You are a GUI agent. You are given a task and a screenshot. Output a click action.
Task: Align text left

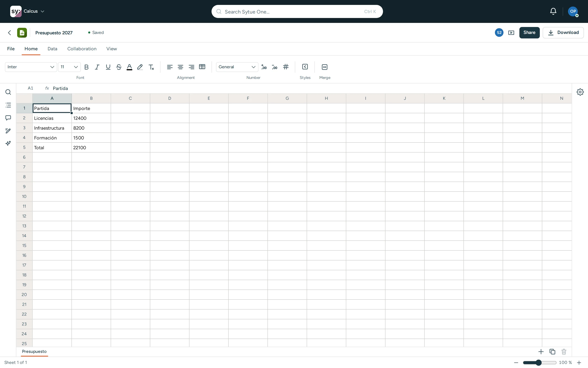(170, 67)
